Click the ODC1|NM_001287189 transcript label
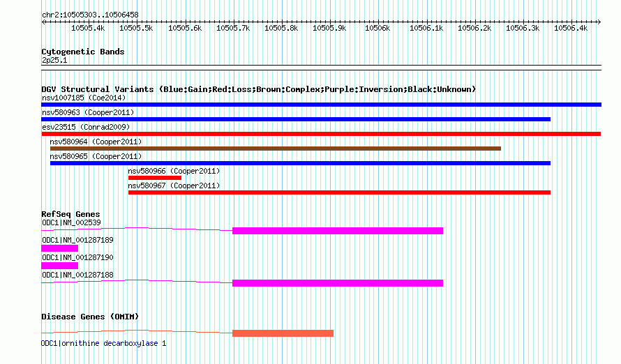The width and height of the screenshot is (621, 364). (x=77, y=240)
